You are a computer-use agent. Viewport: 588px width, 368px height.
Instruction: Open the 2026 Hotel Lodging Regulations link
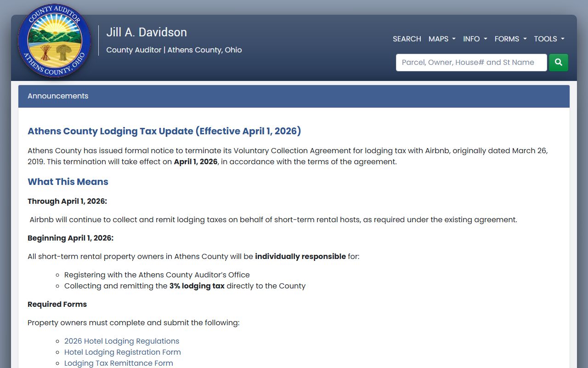tap(122, 341)
